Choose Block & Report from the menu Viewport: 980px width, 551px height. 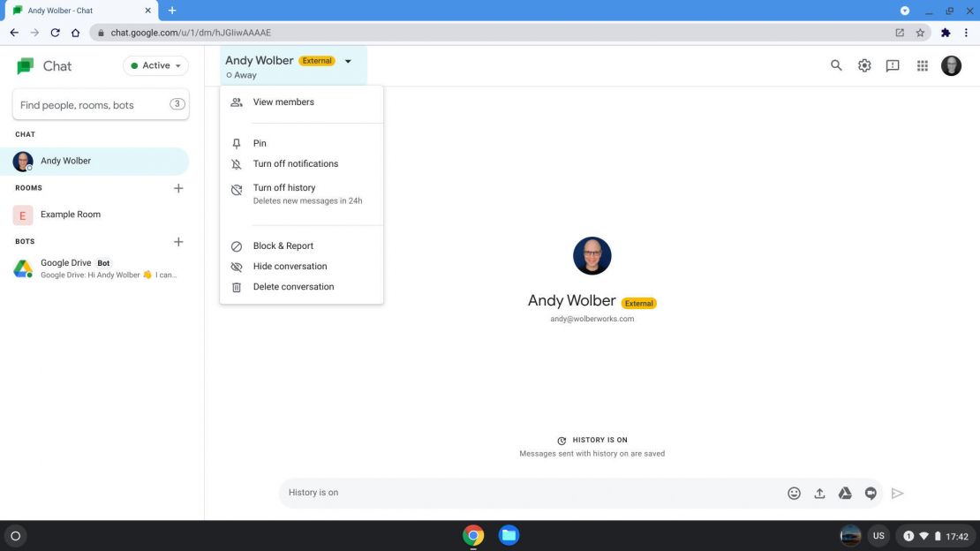click(283, 245)
